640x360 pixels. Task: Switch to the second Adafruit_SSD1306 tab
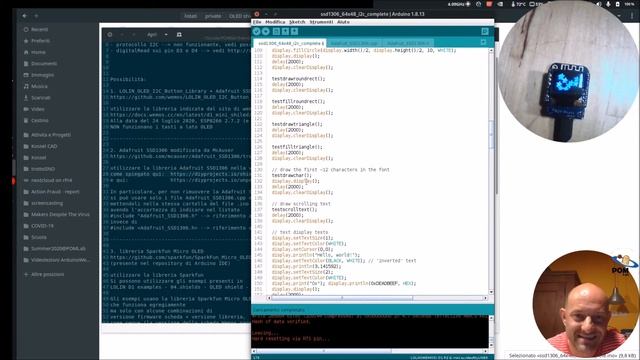(x=354, y=43)
